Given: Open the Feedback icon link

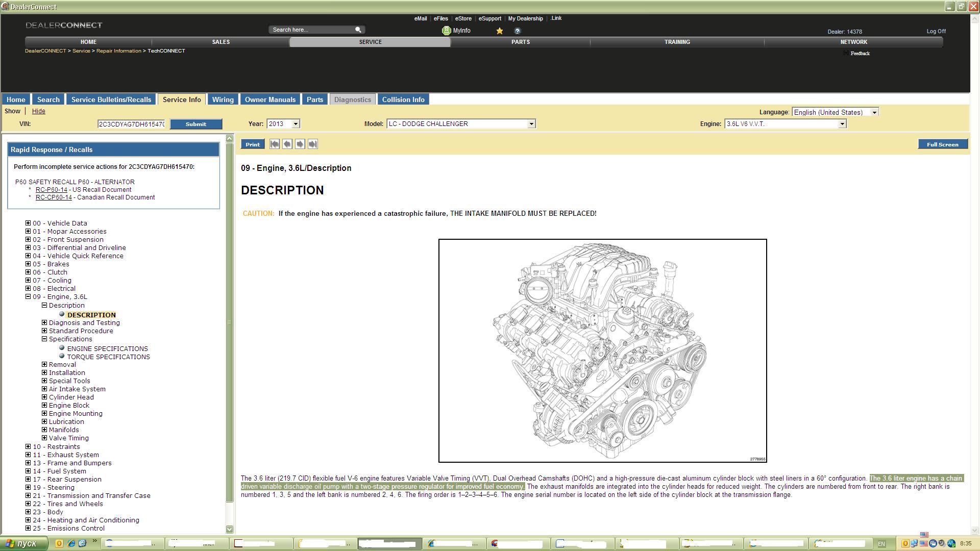Looking at the screenshot, I should pos(846,53).
